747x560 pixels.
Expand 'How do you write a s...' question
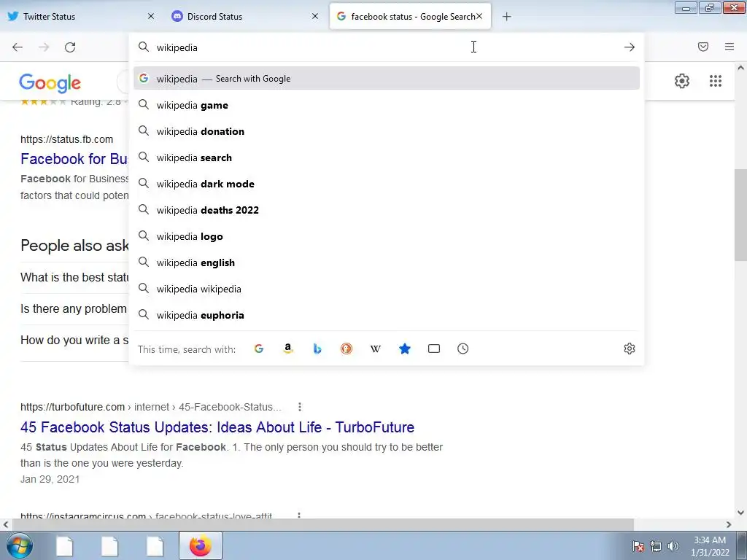74,340
